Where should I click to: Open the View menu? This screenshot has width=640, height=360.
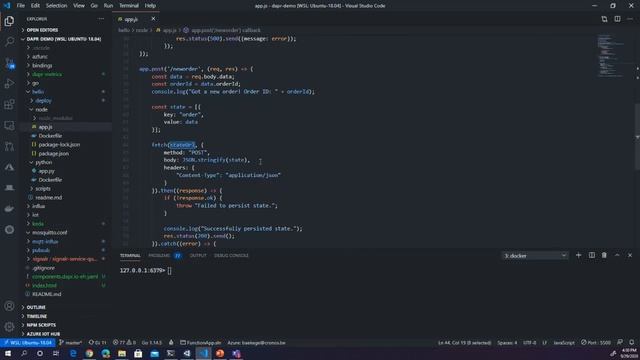coord(79,6)
